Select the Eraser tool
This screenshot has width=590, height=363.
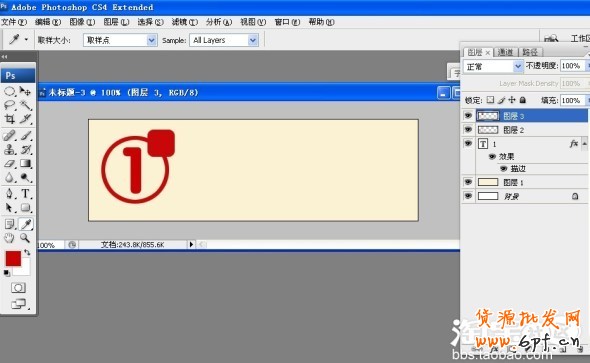pos(10,164)
